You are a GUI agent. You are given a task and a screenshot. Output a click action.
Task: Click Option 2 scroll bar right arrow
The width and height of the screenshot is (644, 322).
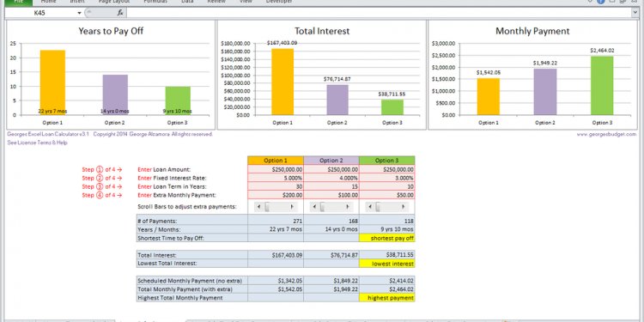pos(349,207)
